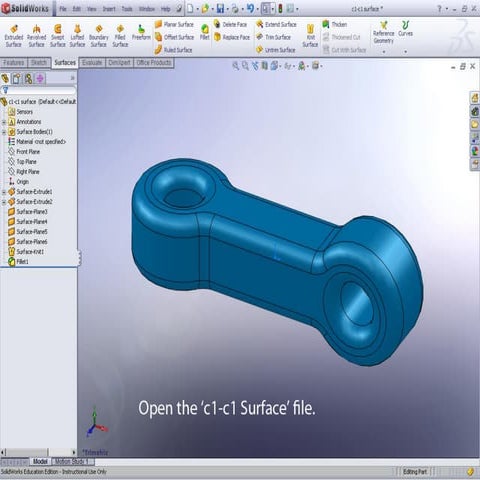480x480 pixels.
Task: Click Zoom to Fit in view toolbar
Action: pyautogui.click(x=236, y=66)
